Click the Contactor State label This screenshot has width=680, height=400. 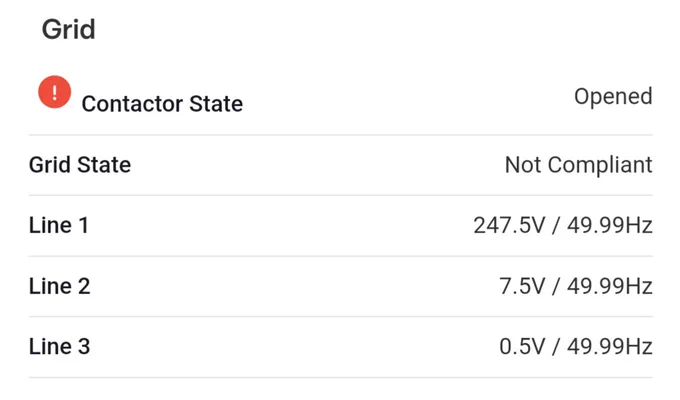click(x=162, y=104)
